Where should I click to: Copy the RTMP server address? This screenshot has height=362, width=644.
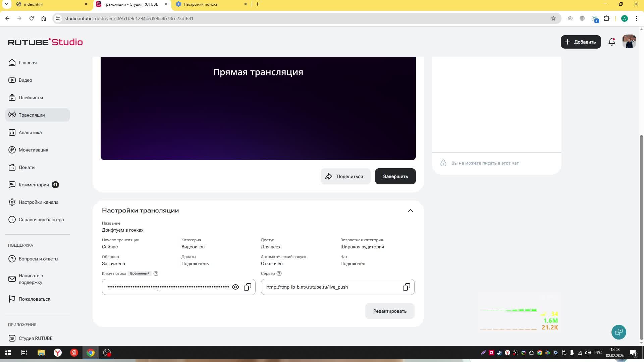[406, 287]
